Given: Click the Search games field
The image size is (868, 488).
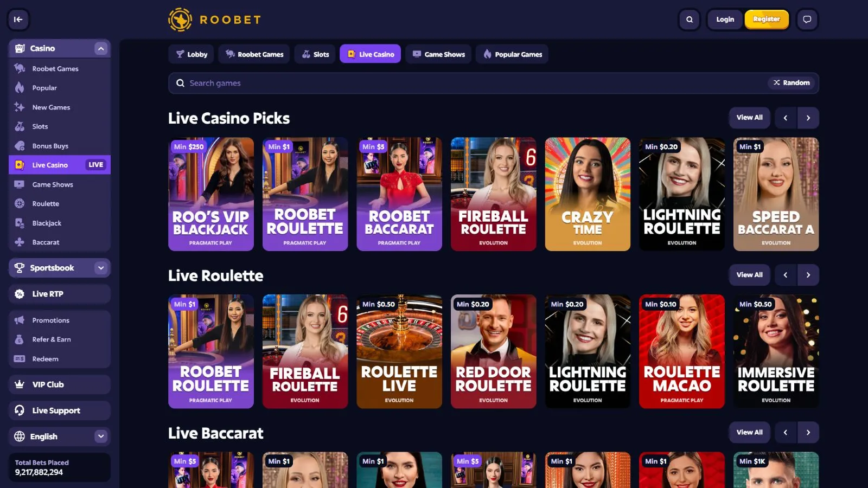Looking at the screenshot, I should 467,83.
